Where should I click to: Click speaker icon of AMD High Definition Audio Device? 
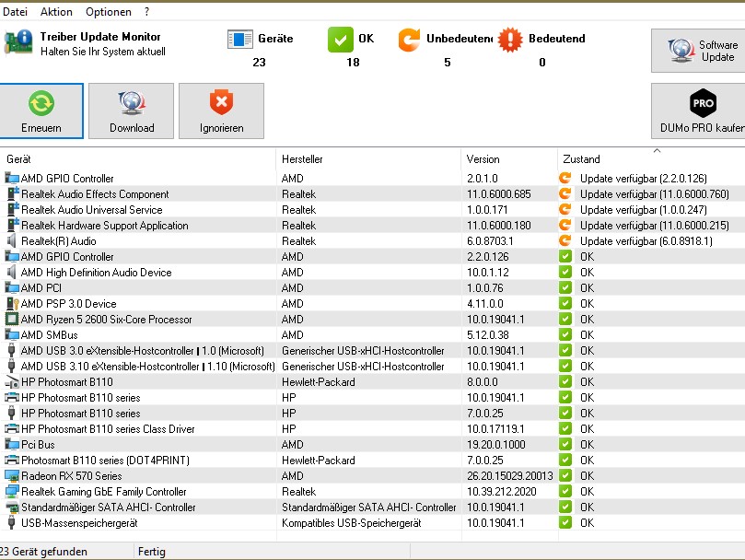click(12, 273)
